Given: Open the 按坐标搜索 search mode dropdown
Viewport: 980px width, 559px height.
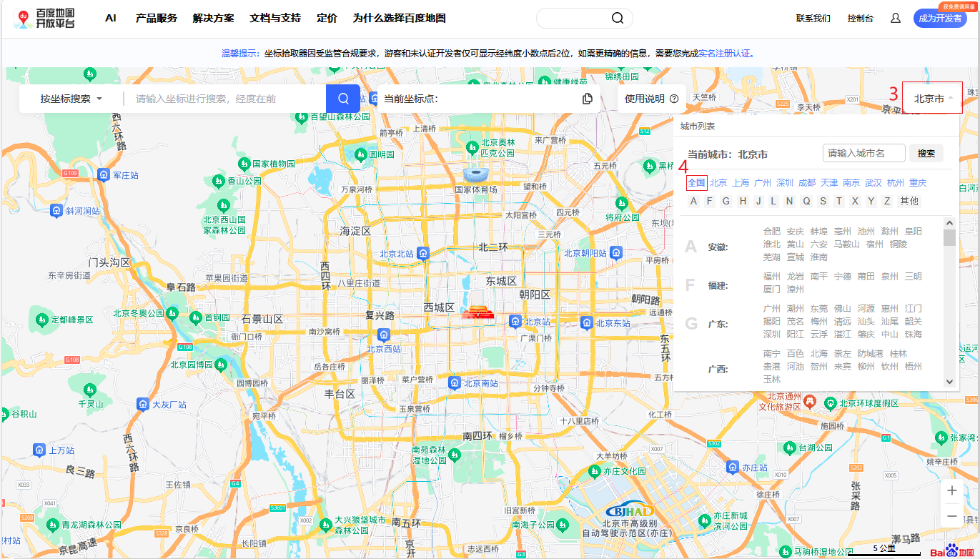Looking at the screenshot, I should pyautogui.click(x=71, y=99).
